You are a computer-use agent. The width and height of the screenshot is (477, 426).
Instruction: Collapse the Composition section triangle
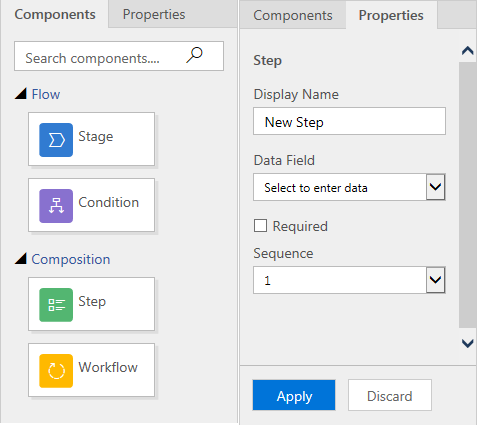pos(21,258)
